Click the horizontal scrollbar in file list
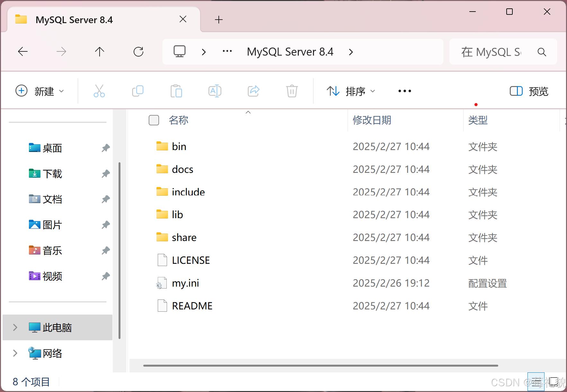567x392 pixels. (321, 365)
